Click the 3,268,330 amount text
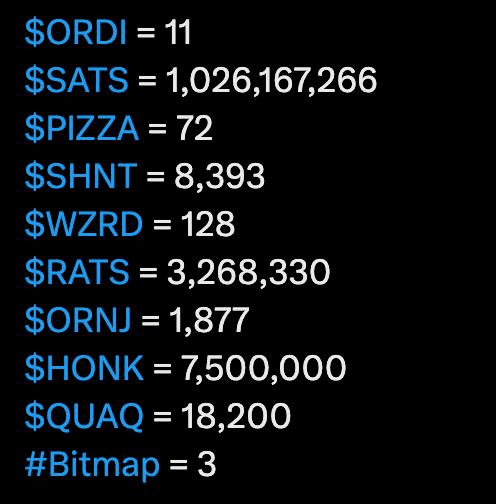Screen dimensions: 496x504 (249, 272)
